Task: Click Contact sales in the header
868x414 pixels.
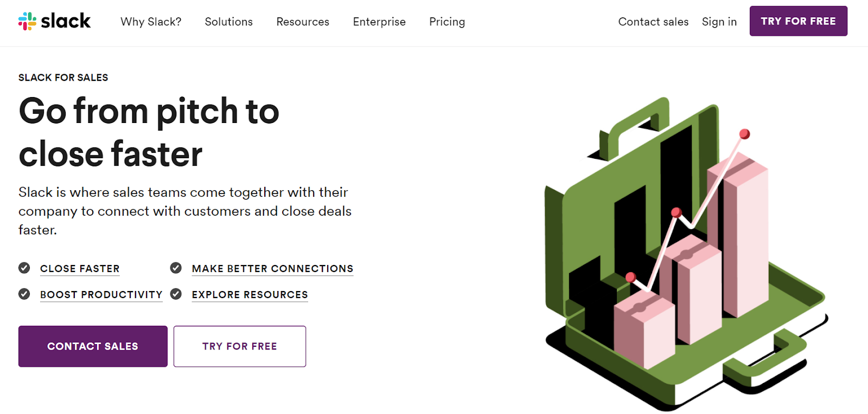Action: coord(653,22)
